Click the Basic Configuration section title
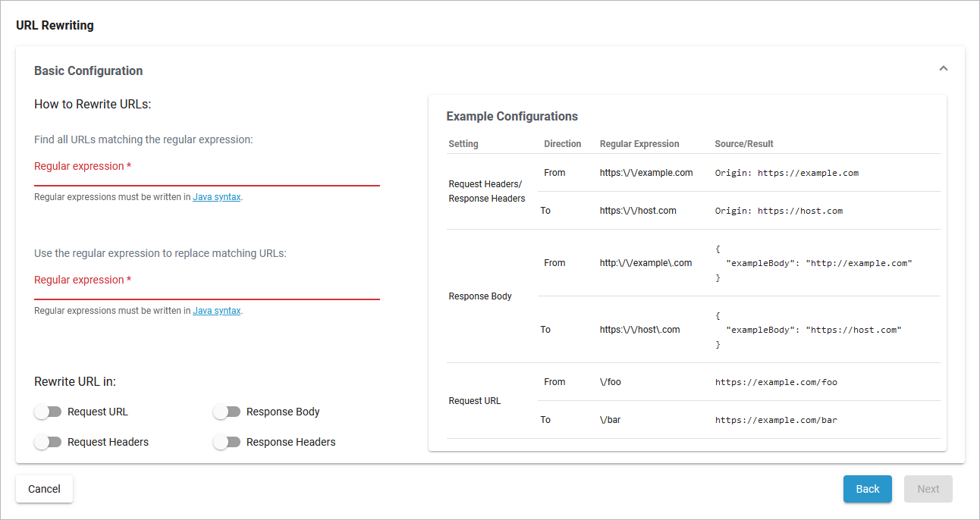 coord(88,70)
